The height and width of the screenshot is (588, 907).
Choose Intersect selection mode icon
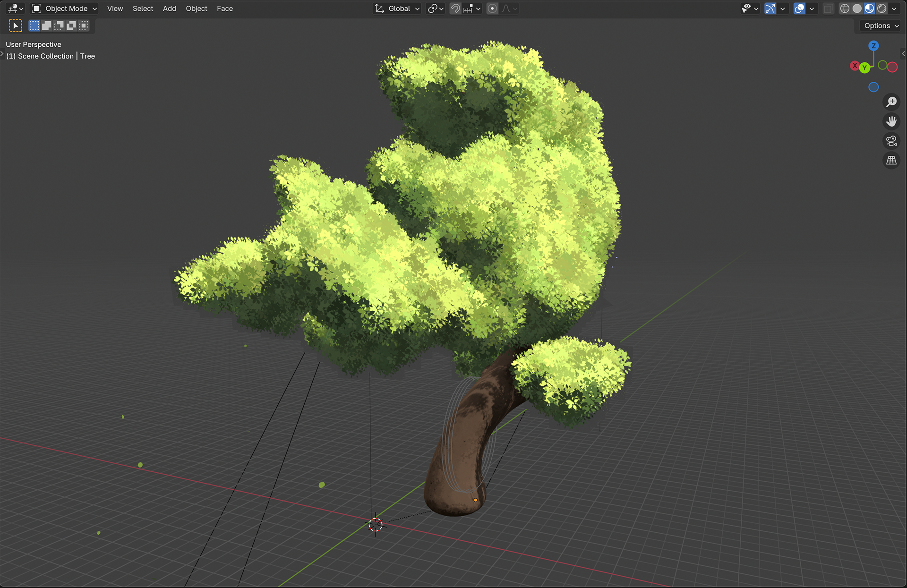click(x=83, y=26)
